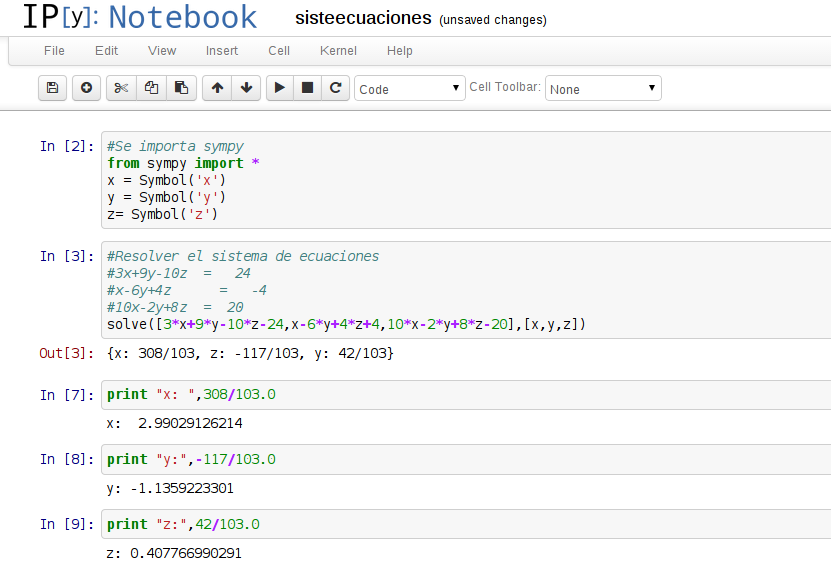The width and height of the screenshot is (831, 565).
Task: Open the Help menu
Action: tap(399, 50)
